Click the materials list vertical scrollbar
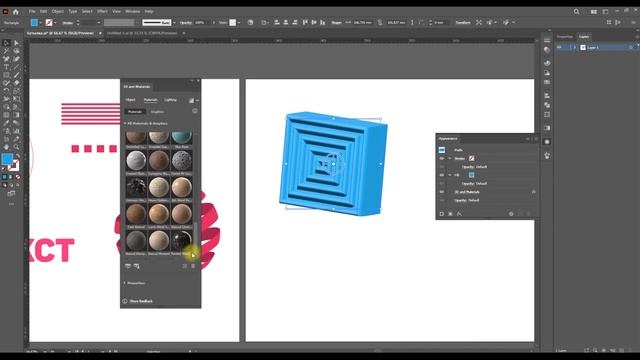Image resolution: width=640 pixels, height=360 pixels. [x=195, y=233]
